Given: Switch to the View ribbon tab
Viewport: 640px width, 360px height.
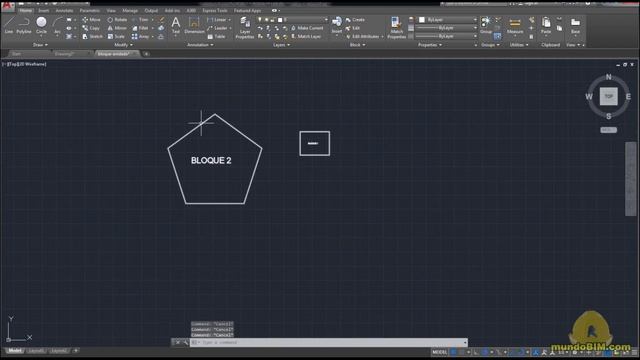Looking at the screenshot, I should 111,11.
